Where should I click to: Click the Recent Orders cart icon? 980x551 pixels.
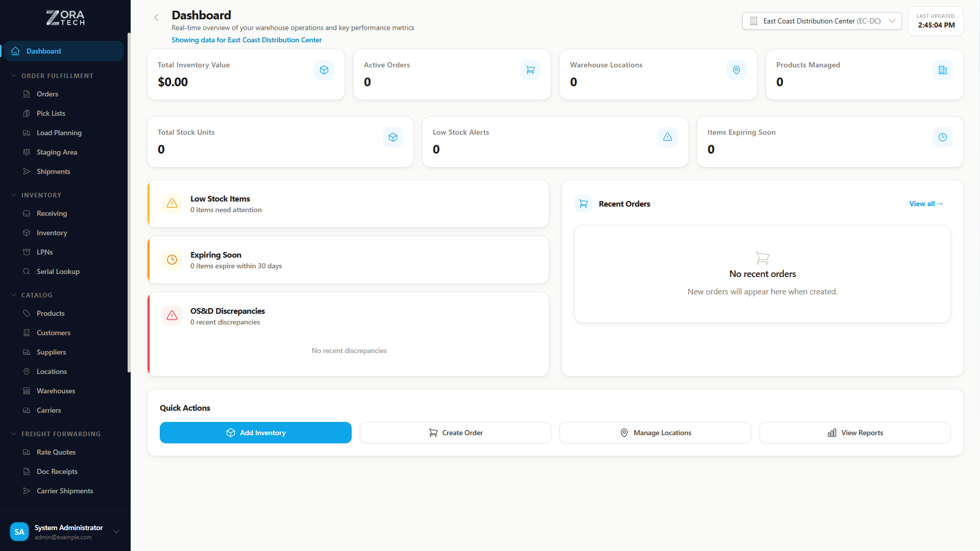coord(583,204)
